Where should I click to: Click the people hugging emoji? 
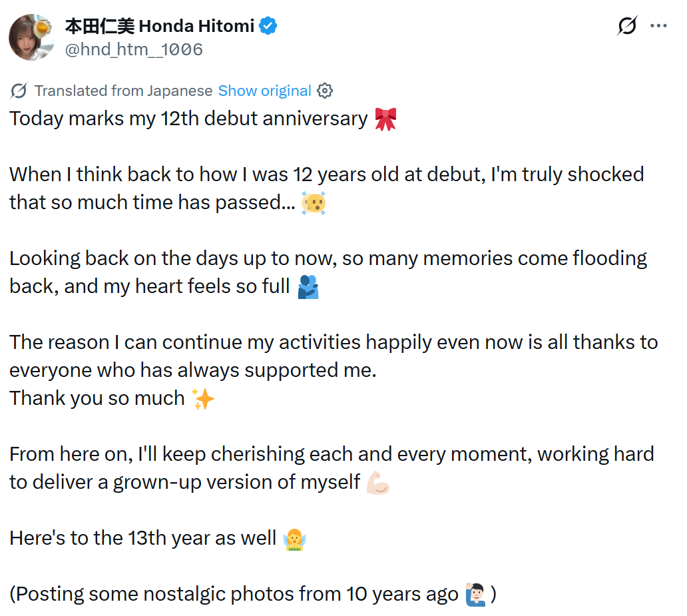308,287
